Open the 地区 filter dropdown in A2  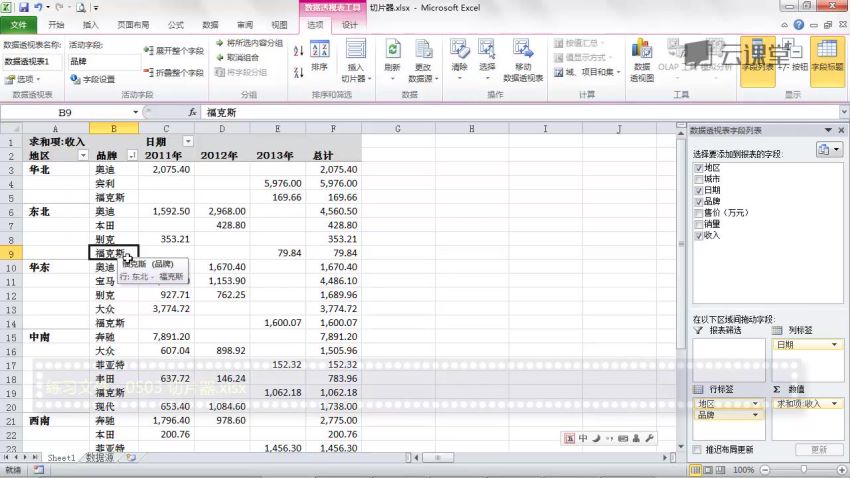point(82,156)
